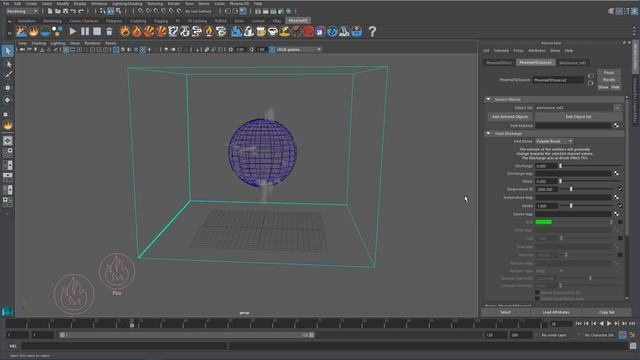640x360 pixels.
Task: Stop the Phoenix FD simulation
Action: pyautogui.click(x=97, y=31)
